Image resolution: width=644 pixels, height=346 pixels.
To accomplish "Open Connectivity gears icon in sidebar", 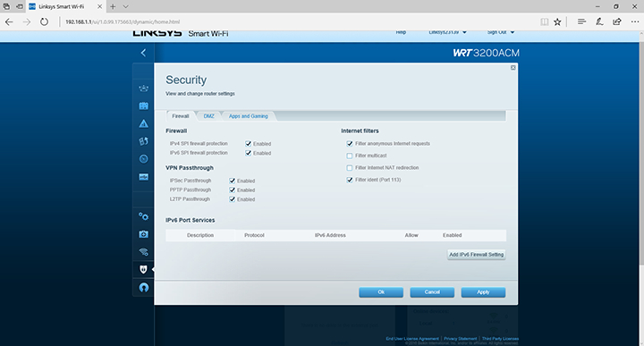I will point(143,216).
